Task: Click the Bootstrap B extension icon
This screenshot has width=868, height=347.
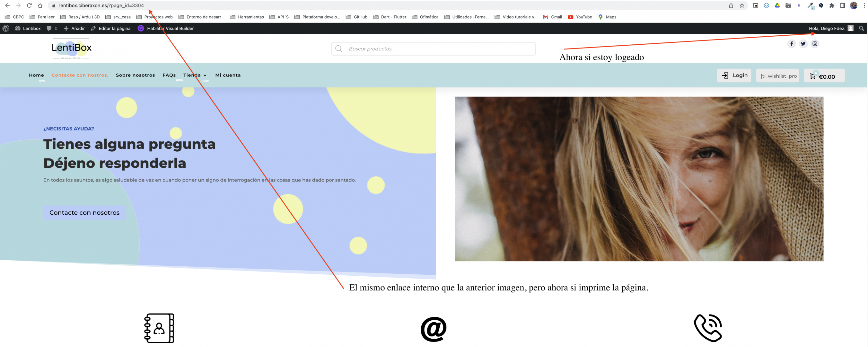Action: (799, 5)
